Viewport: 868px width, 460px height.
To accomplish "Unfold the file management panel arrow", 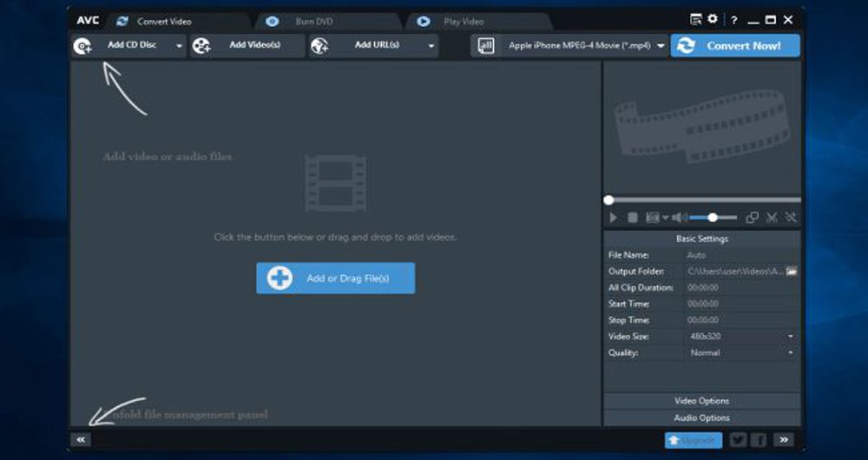I will coord(80,440).
